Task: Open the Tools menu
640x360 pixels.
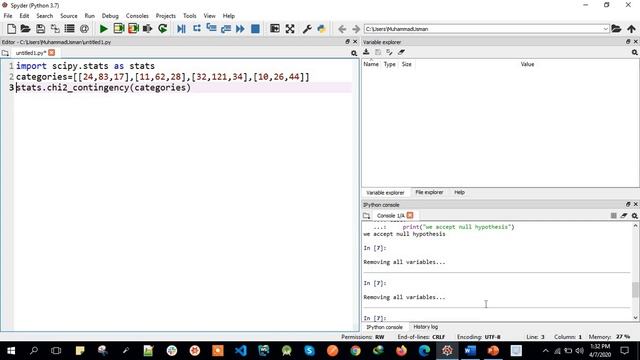Action: 189,16
